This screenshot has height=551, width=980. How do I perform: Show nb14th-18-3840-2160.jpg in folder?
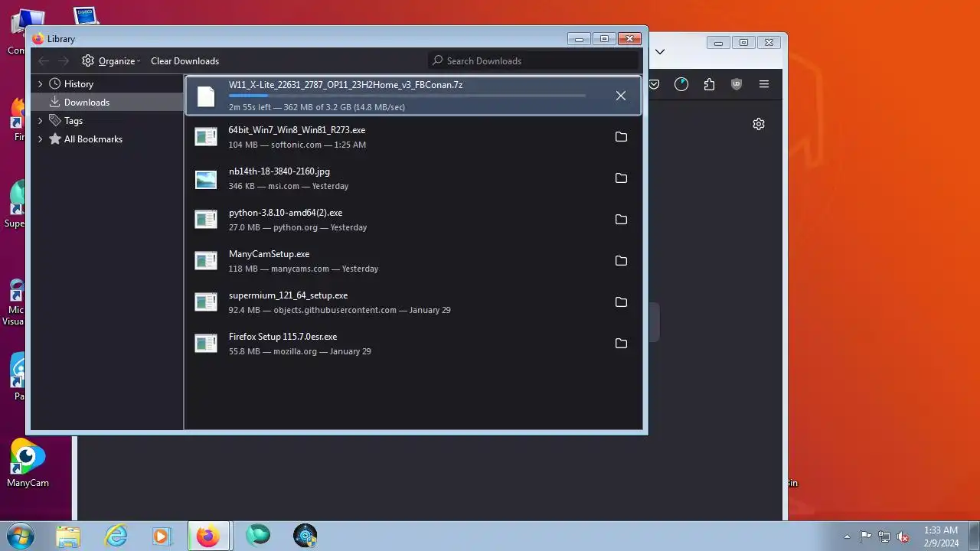click(x=621, y=178)
